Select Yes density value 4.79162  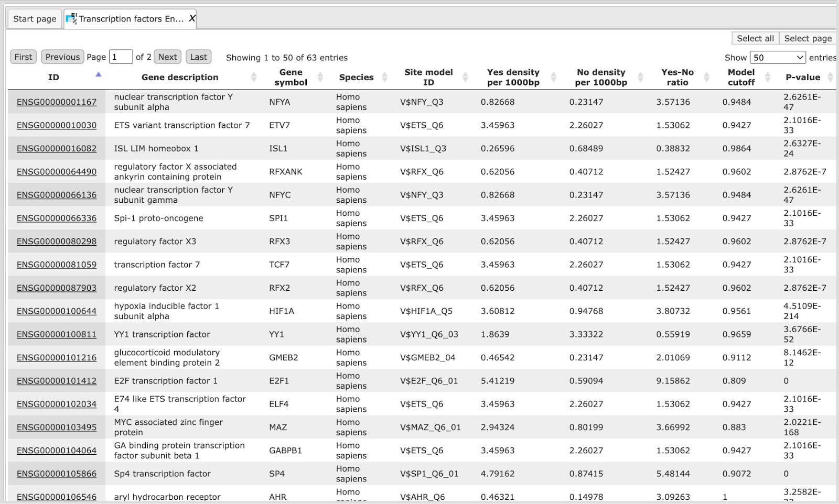pos(498,474)
